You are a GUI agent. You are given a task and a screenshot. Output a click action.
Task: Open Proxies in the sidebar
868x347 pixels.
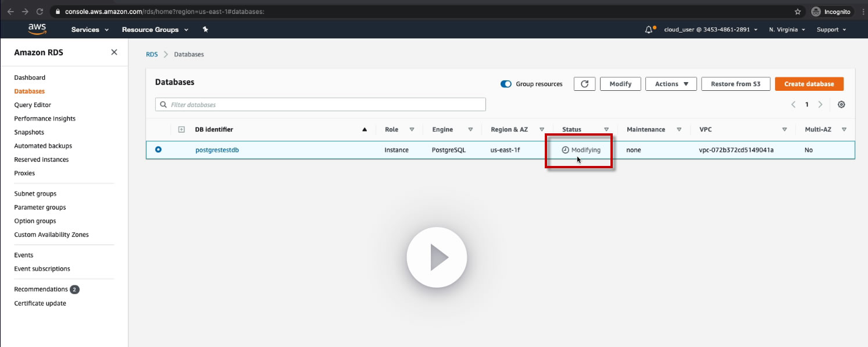coord(24,173)
